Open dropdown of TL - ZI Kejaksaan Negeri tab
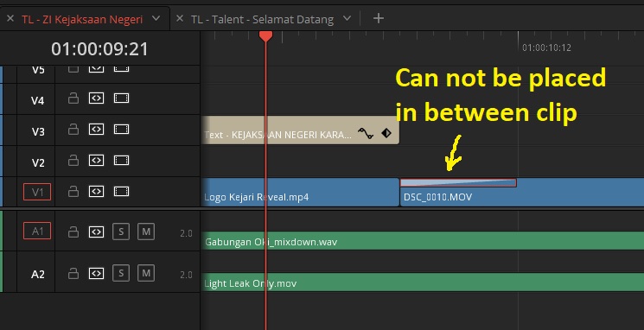The width and height of the screenshot is (644, 330). 156,18
